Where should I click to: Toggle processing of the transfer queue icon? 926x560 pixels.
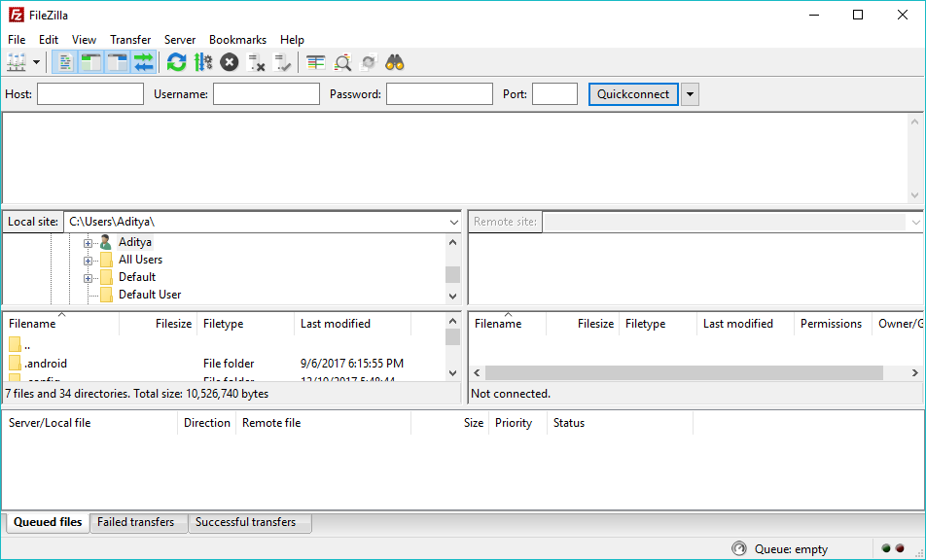[x=202, y=62]
